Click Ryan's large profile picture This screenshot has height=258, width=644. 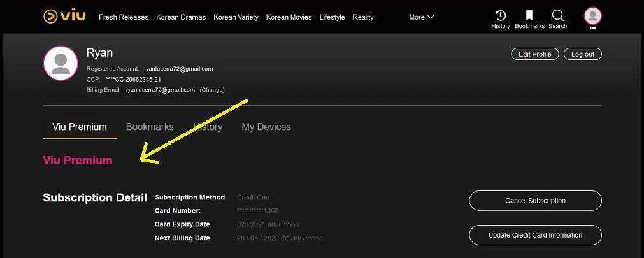click(x=61, y=63)
